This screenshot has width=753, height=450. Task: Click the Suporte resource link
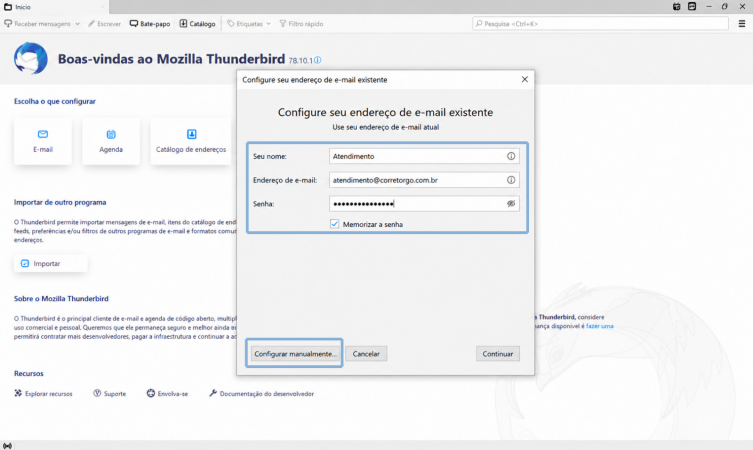(x=109, y=393)
